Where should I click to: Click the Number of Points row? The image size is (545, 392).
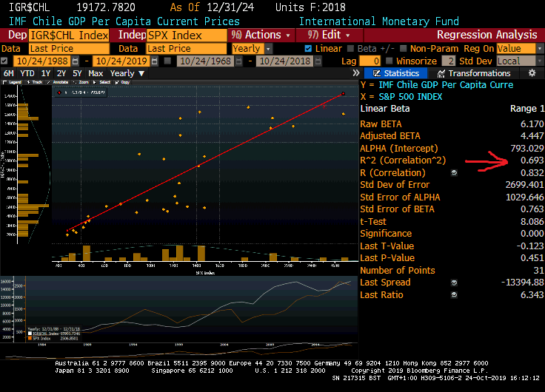coord(452,271)
